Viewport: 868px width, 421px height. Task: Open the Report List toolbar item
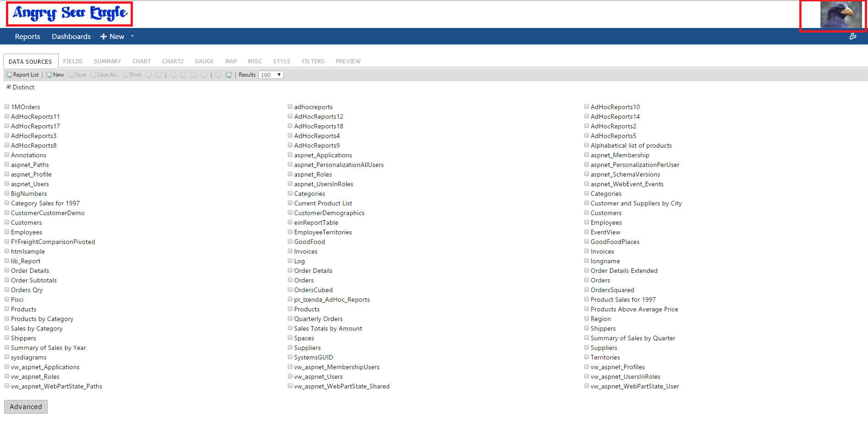click(x=23, y=75)
